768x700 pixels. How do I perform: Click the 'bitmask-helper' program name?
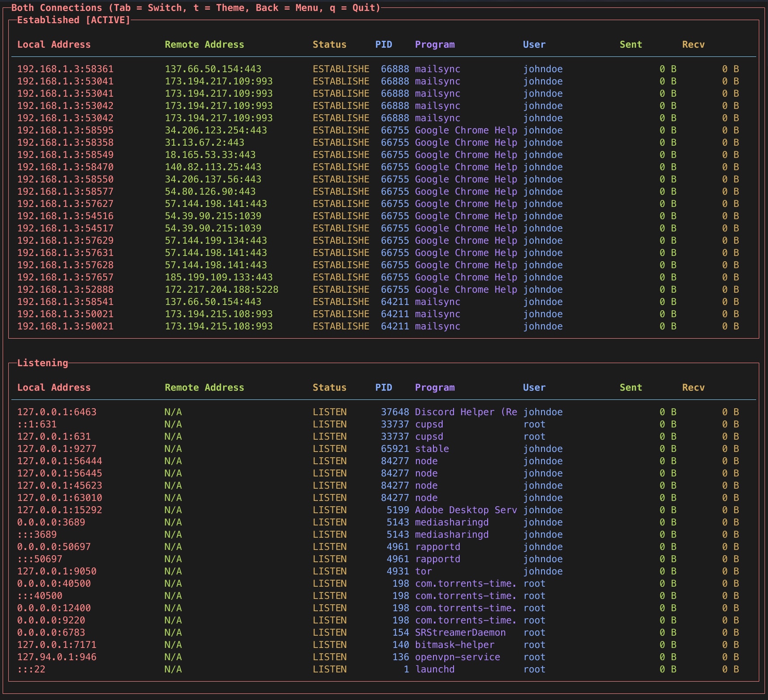(x=454, y=645)
